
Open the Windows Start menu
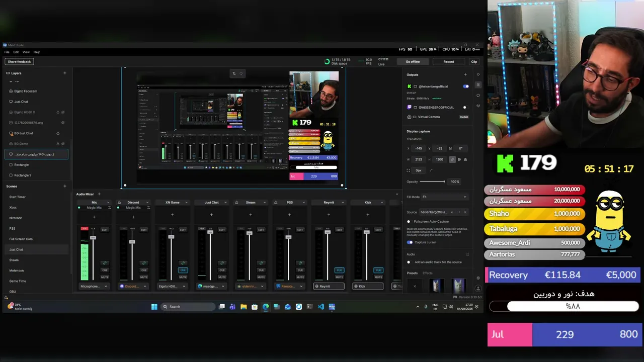[154, 307]
